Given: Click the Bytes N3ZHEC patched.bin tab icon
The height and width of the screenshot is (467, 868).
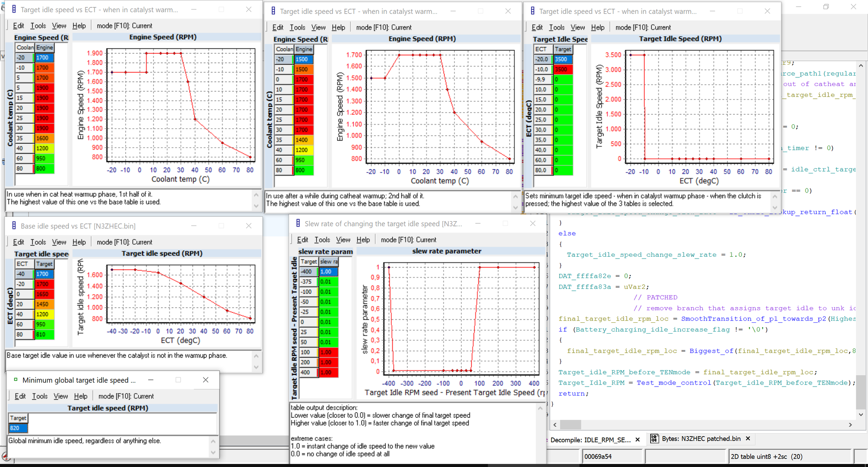Looking at the screenshot, I should (x=654, y=439).
